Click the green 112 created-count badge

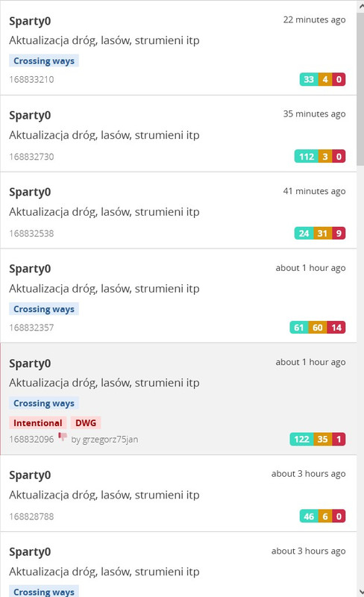click(306, 157)
